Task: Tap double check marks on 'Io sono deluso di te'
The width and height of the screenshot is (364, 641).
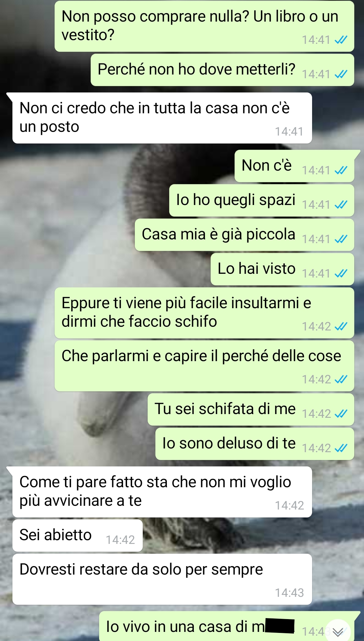Action: pyautogui.click(x=341, y=448)
